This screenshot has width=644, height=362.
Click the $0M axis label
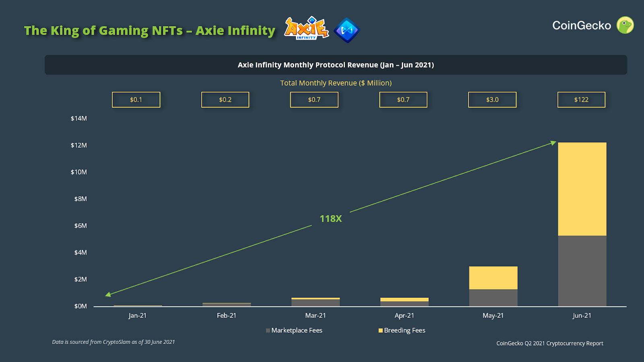(x=80, y=306)
